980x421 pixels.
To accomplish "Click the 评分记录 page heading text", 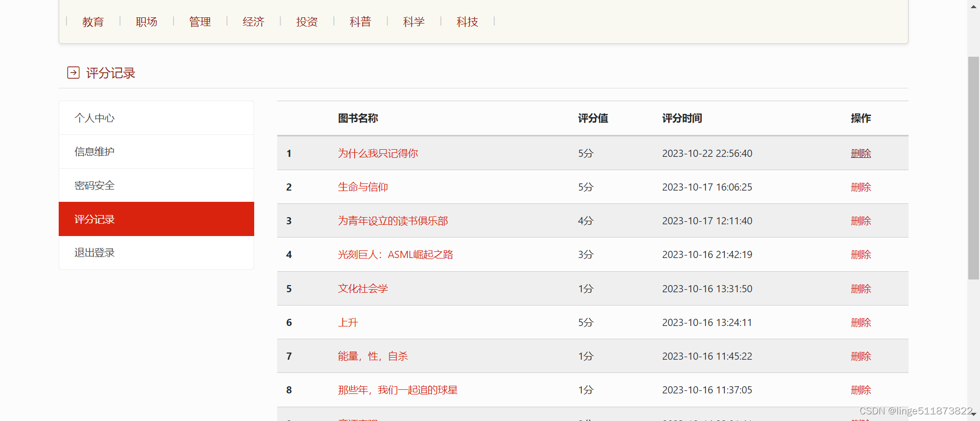I will click(111, 73).
